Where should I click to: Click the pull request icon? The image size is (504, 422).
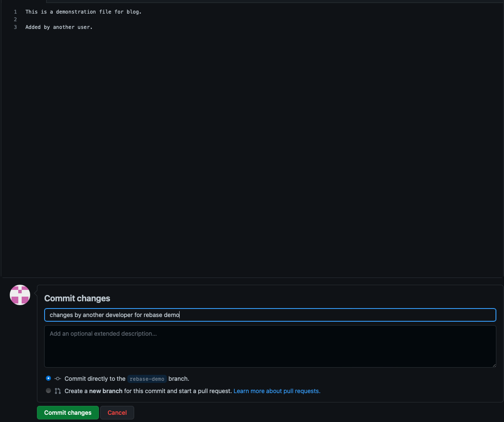coord(58,391)
